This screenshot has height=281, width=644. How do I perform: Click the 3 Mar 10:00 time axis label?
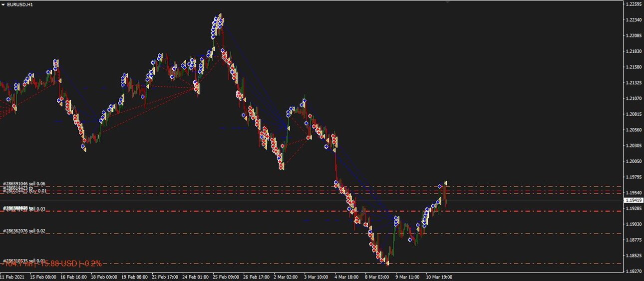point(317,276)
